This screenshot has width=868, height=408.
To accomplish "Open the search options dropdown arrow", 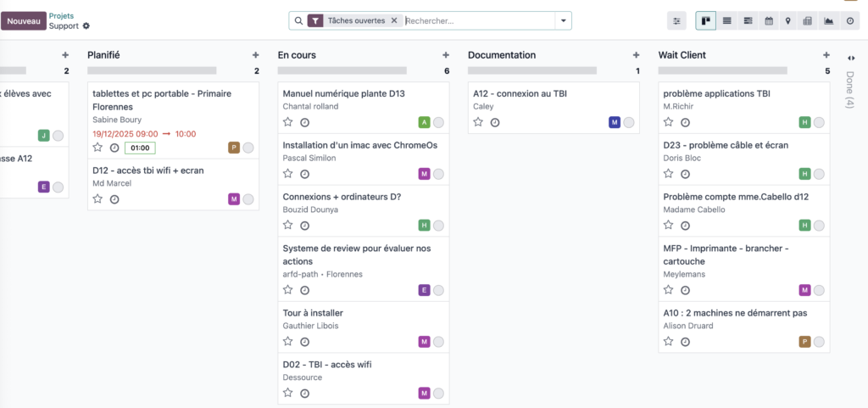I will [564, 20].
